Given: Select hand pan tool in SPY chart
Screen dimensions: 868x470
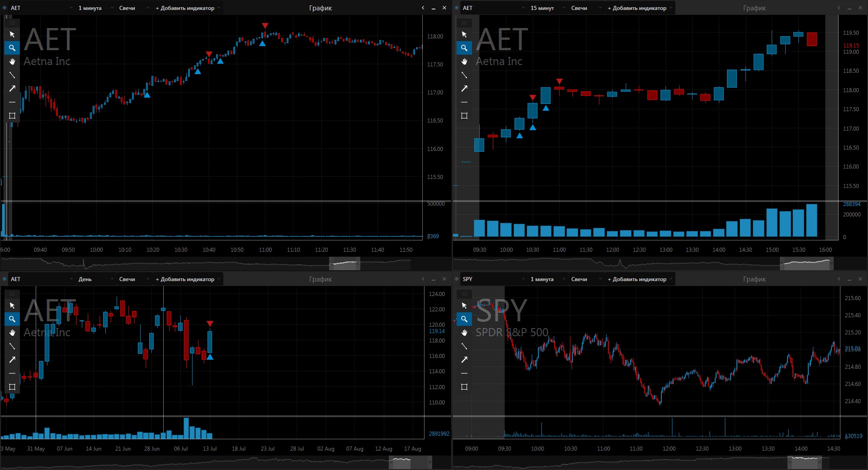Looking at the screenshot, I should point(464,333).
